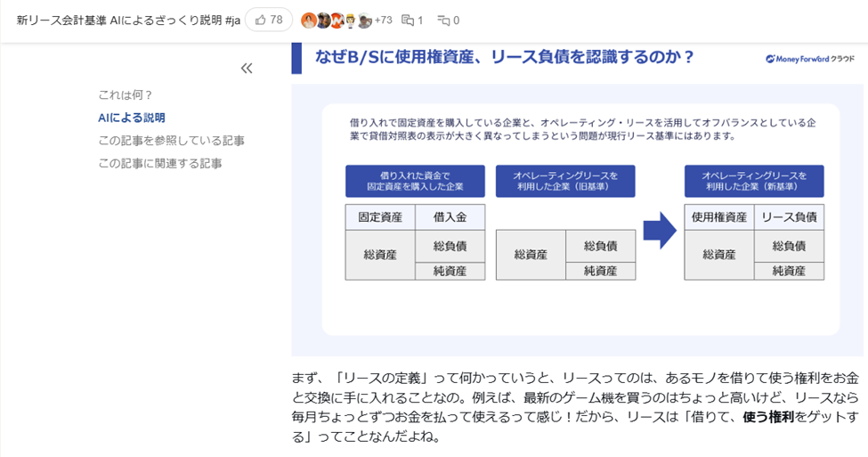Click the first orange user avatar
Screen dimensions: 868x457
[309, 20]
